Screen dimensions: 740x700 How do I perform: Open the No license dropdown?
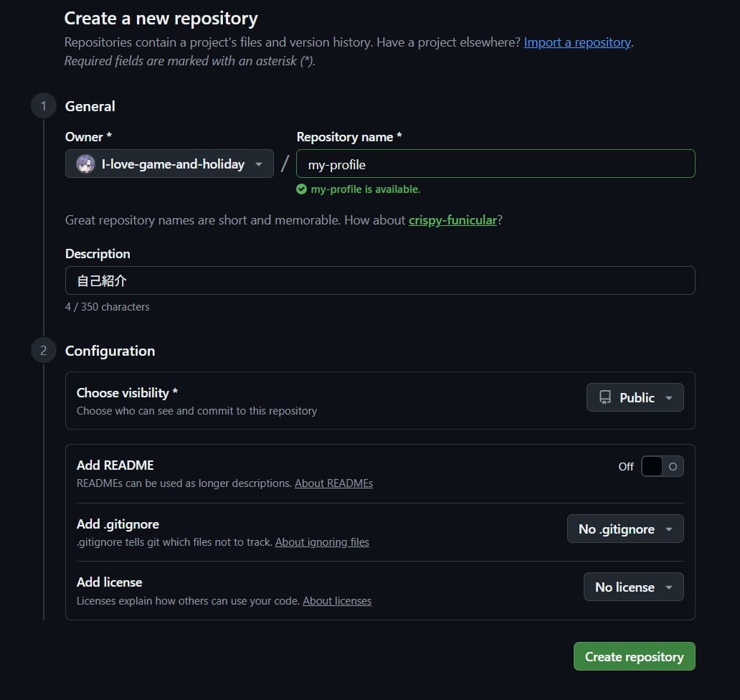pyautogui.click(x=633, y=587)
